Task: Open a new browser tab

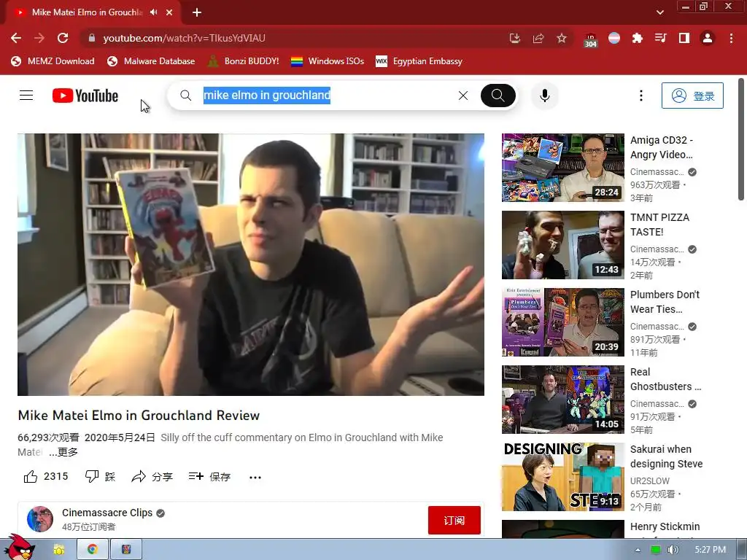Action: [197, 12]
